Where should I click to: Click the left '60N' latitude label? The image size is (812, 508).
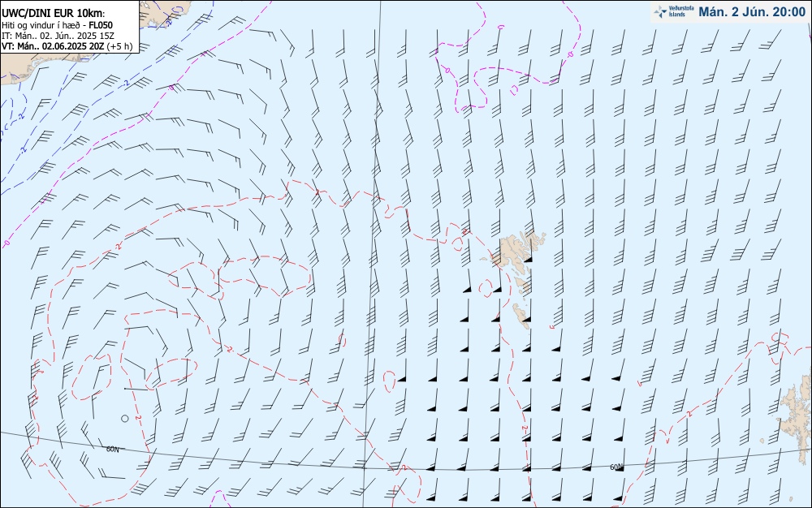coord(112,449)
